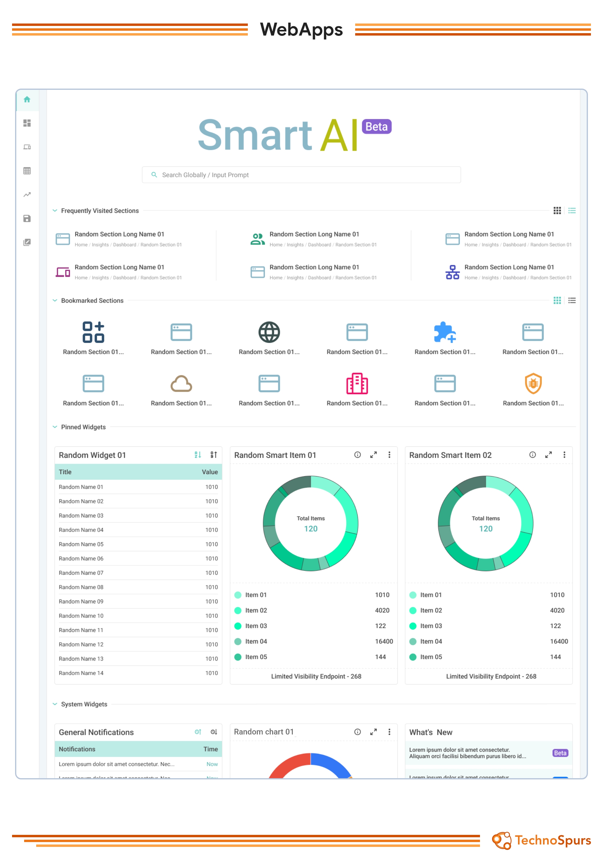The image size is (603, 868).
Task: Click the Notifications column header
Action: point(77,749)
